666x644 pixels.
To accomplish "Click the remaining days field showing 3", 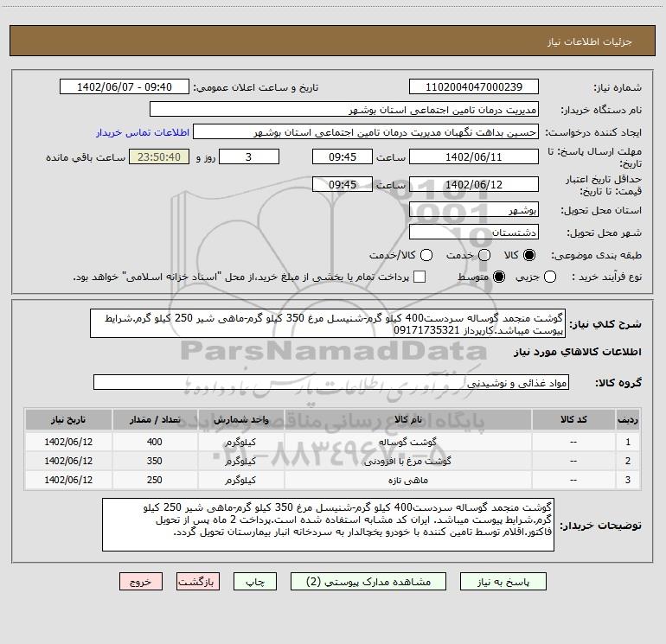I will pos(249,157).
